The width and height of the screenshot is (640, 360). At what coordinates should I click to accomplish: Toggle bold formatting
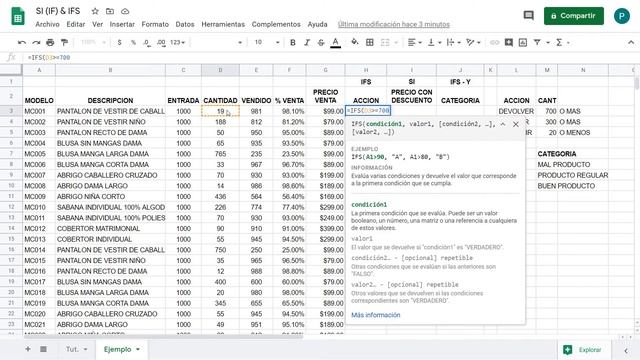click(x=293, y=42)
